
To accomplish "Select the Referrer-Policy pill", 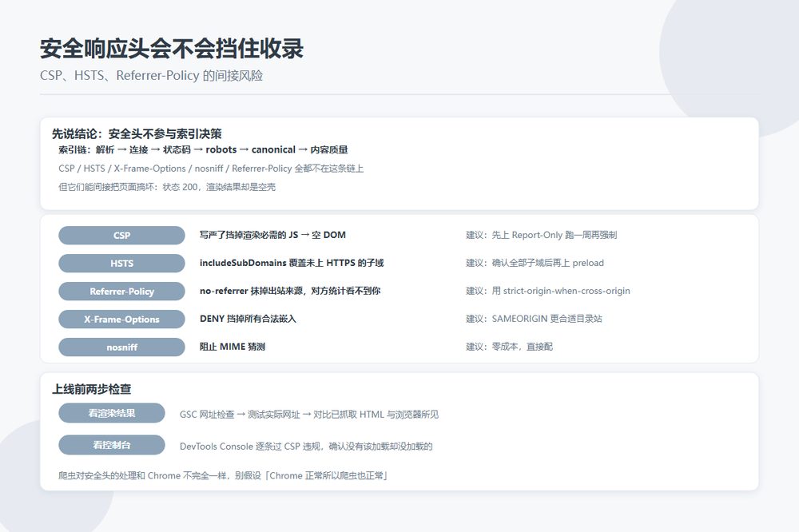I will 121,292.
